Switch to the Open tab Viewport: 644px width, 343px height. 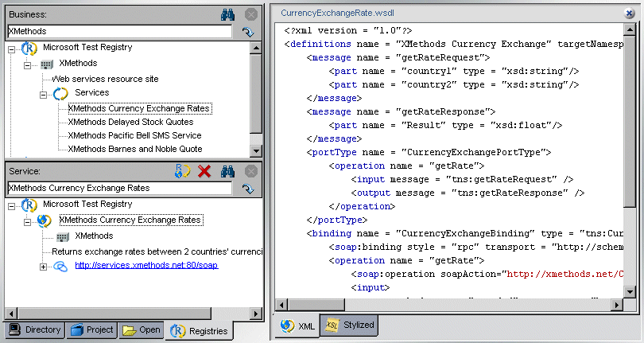point(141,329)
